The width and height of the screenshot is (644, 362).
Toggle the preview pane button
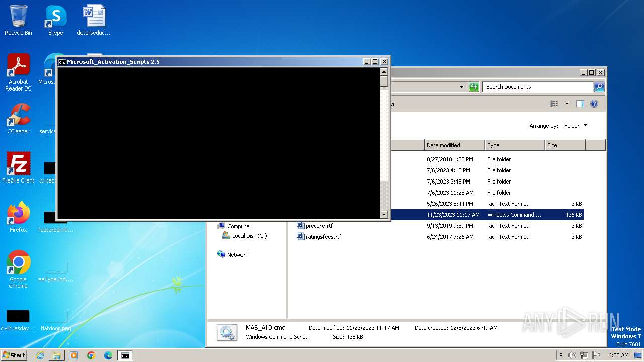[x=580, y=104]
